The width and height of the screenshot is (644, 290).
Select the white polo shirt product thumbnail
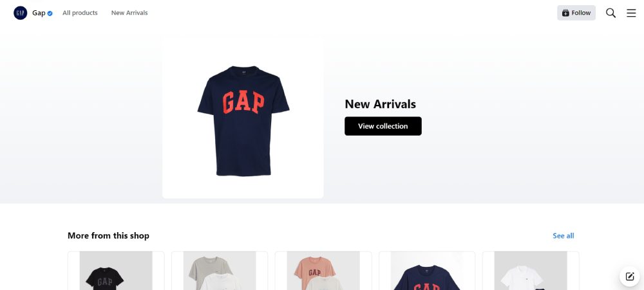pos(531,271)
